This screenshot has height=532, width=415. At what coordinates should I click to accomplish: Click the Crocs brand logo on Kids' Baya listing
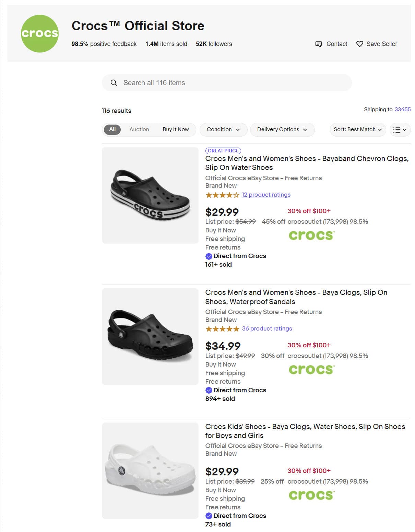tap(311, 495)
